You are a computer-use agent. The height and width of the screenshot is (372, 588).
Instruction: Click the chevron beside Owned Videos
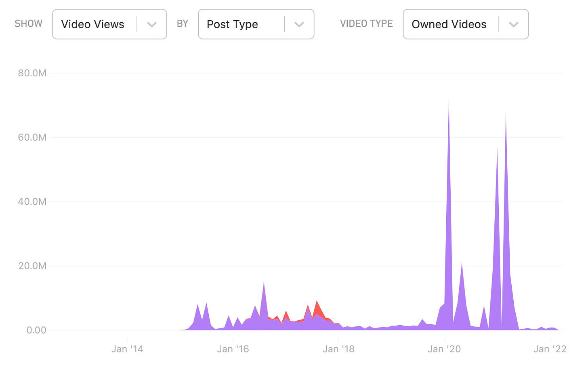tap(514, 25)
